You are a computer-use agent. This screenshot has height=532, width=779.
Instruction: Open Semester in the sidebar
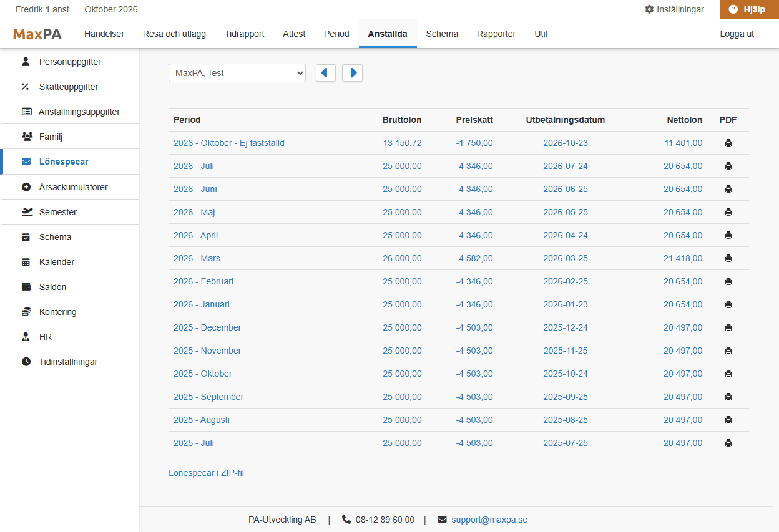coord(69,212)
